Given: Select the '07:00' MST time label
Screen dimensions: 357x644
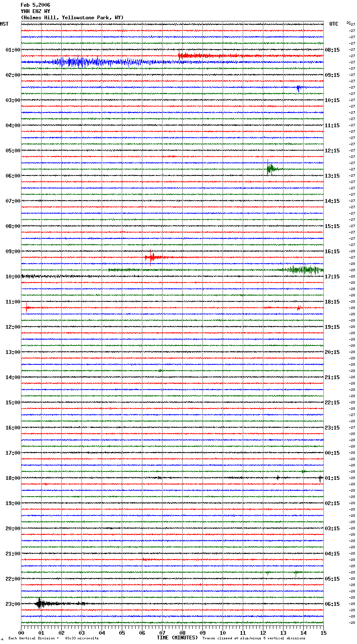Looking at the screenshot, I should 13,201.
